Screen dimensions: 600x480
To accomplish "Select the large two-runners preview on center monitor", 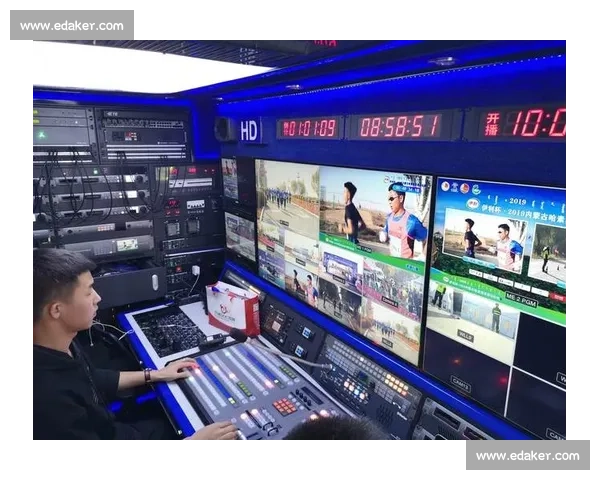I will point(374,218).
